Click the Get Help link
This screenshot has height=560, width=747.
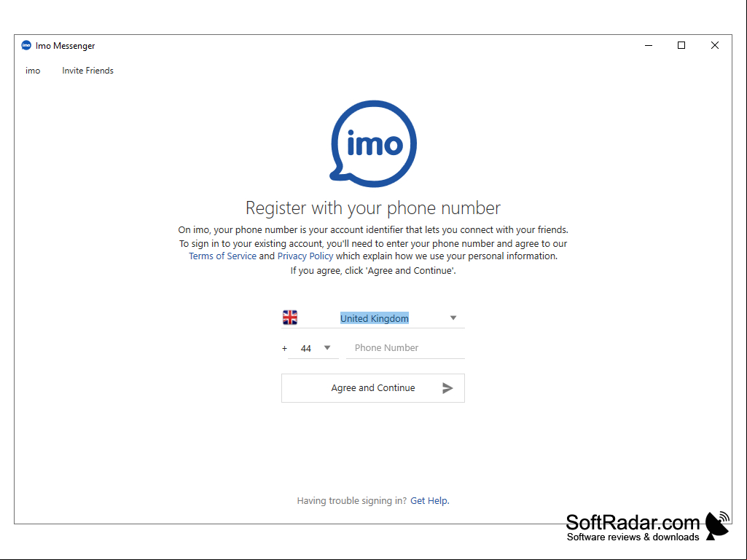[x=430, y=500]
